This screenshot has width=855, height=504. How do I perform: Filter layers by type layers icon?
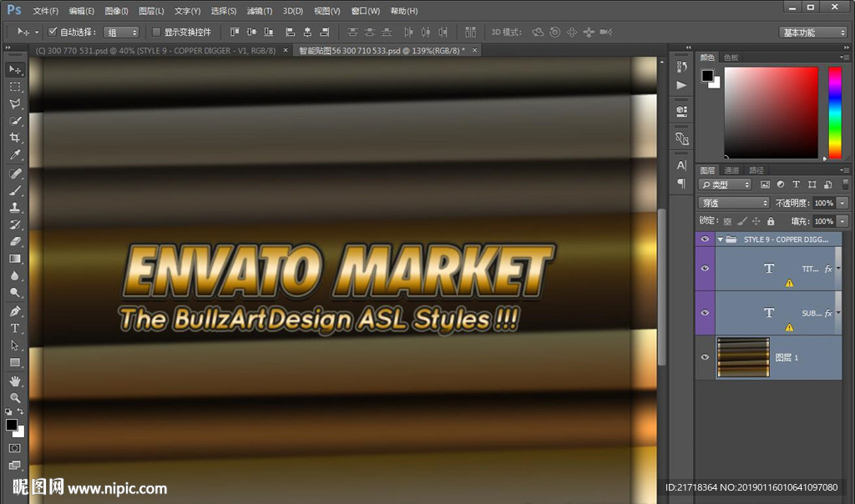[x=796, y=184]
